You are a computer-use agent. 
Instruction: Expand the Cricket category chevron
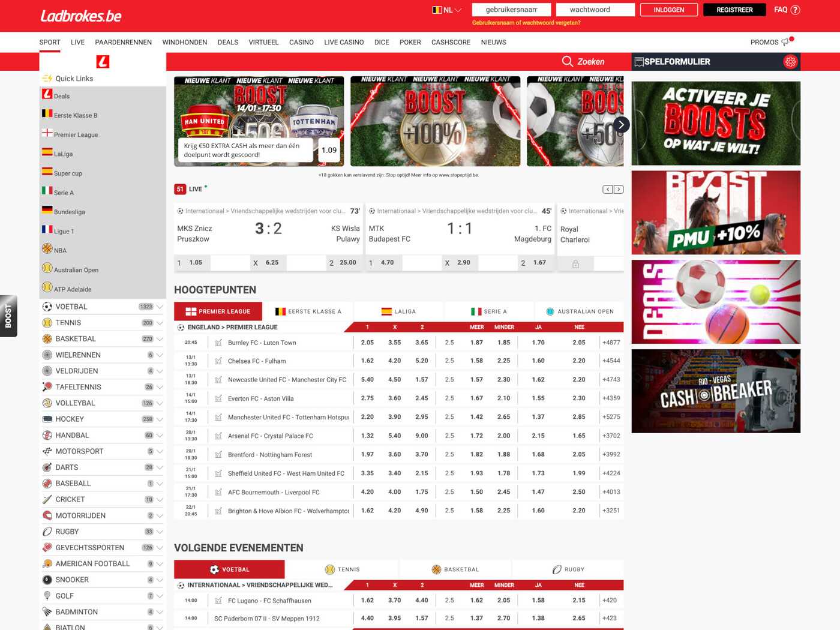pos(160,500)
